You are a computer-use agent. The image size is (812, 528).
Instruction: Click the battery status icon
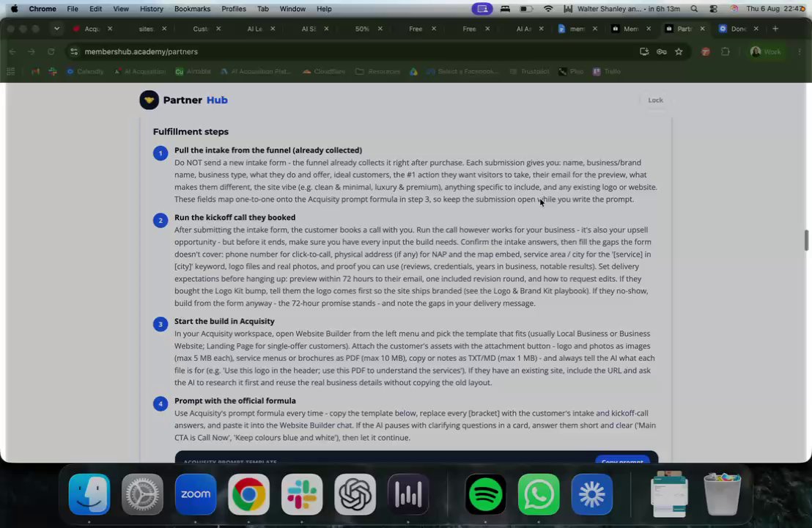coord(526,9)
